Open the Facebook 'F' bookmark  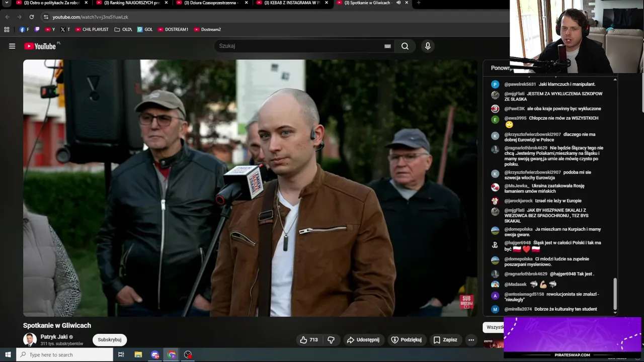[24, 30]
